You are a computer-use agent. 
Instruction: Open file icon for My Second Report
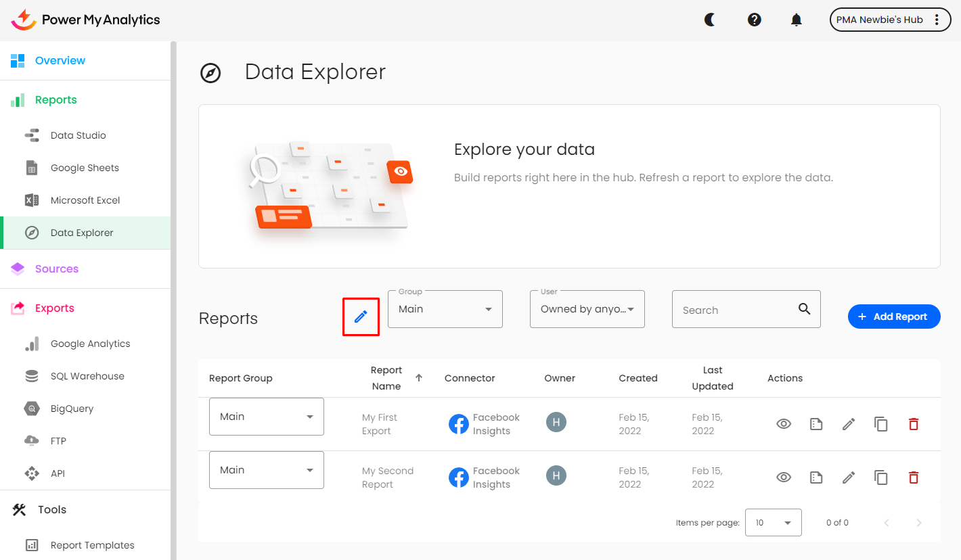pyautogui.click(x=816, y=477)
